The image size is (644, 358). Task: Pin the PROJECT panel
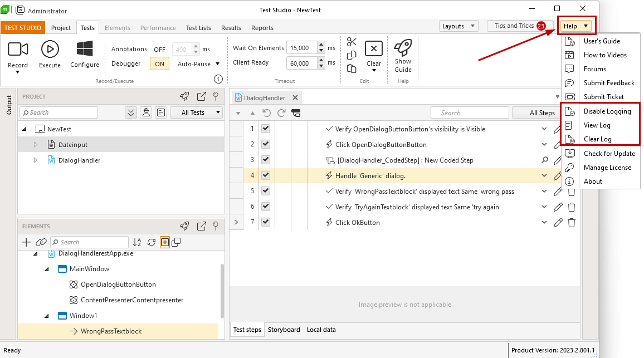[216, 96]
